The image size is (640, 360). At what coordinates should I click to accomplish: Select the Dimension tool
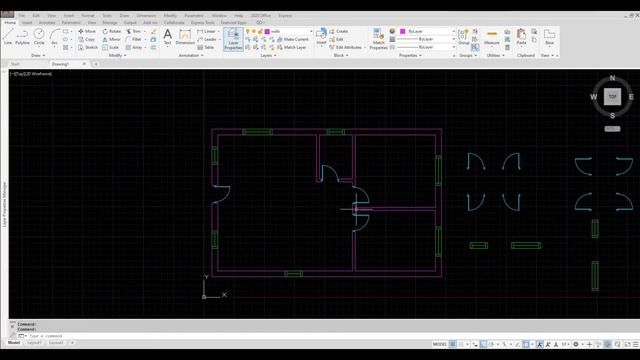point(185,37)
